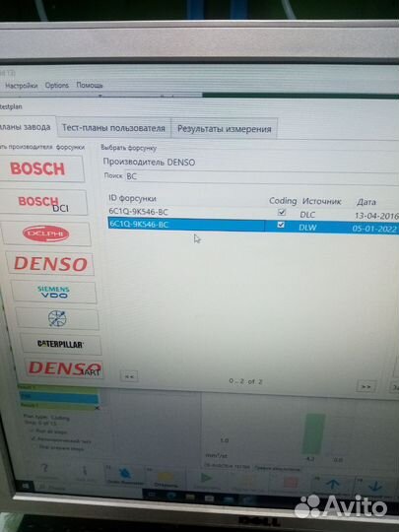
Task: Switch to Результаты измерения tab
Action: (225, 129)
